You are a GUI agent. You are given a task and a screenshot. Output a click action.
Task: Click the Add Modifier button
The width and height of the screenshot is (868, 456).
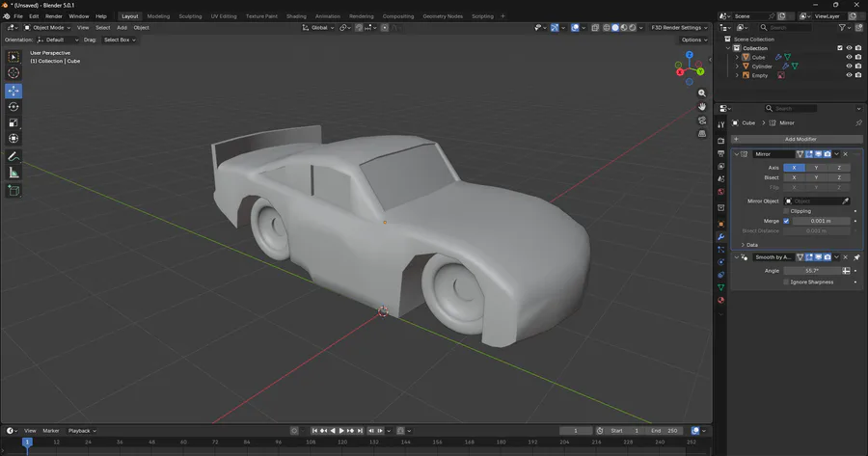tap(797, 139)
